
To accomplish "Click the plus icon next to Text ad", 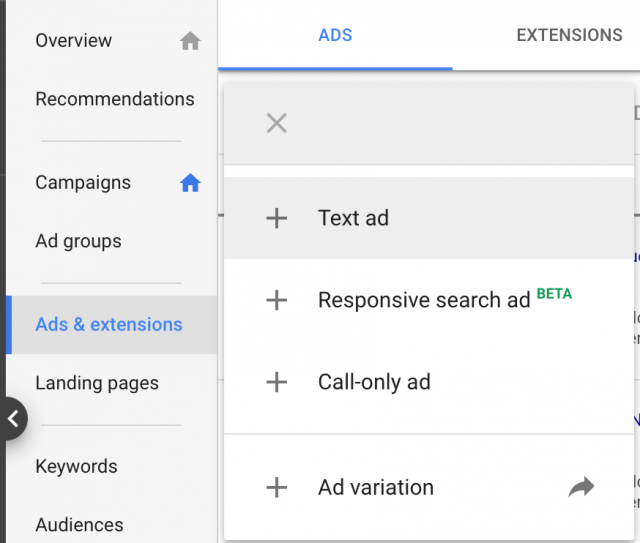I will coord(277,218).
